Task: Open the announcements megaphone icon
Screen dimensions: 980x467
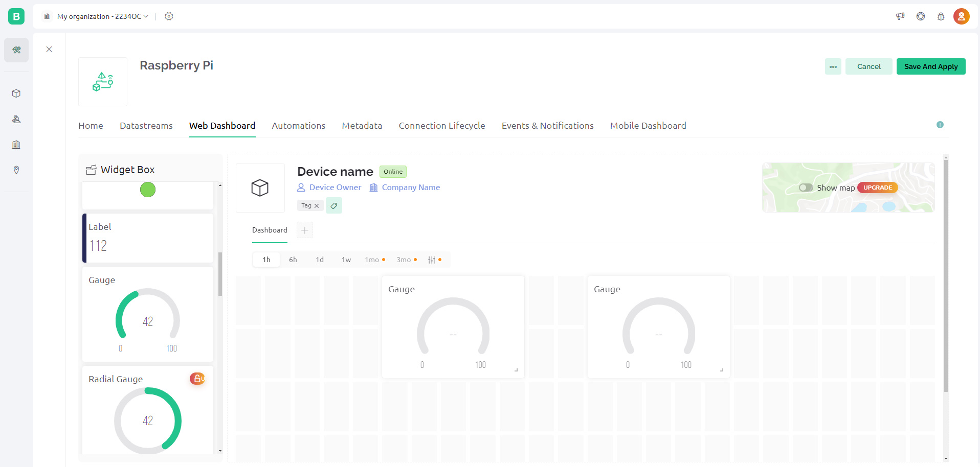Action: point(900,16)
